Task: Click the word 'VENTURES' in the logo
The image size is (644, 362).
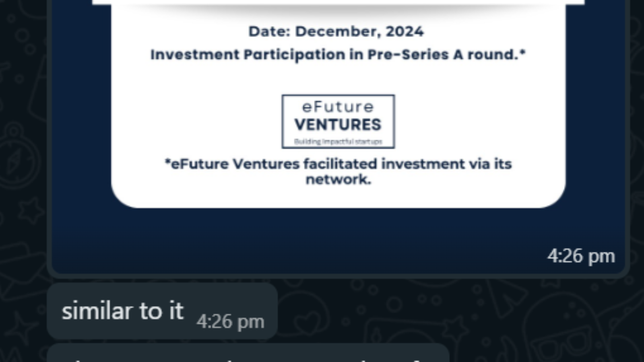Action: click(338, 125)
